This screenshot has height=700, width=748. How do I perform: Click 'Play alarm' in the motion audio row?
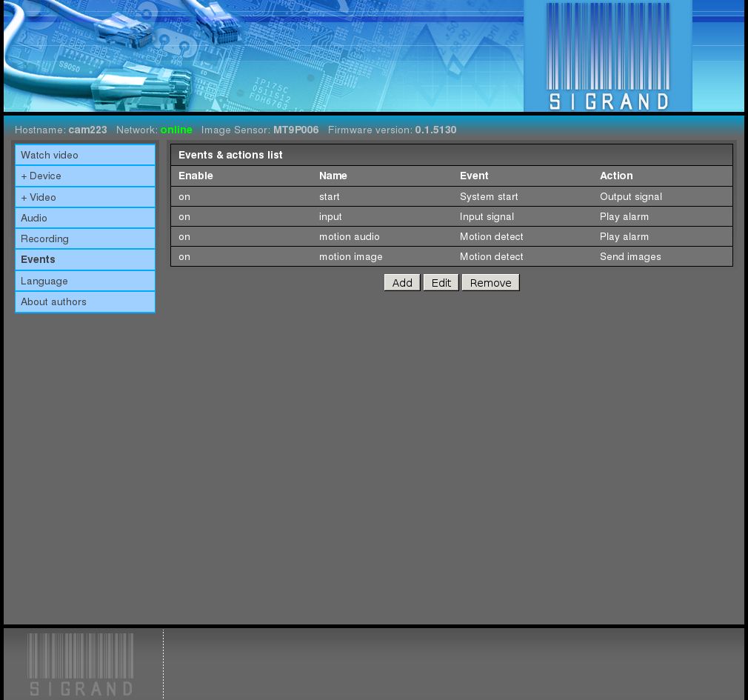(x=624, y=237)
